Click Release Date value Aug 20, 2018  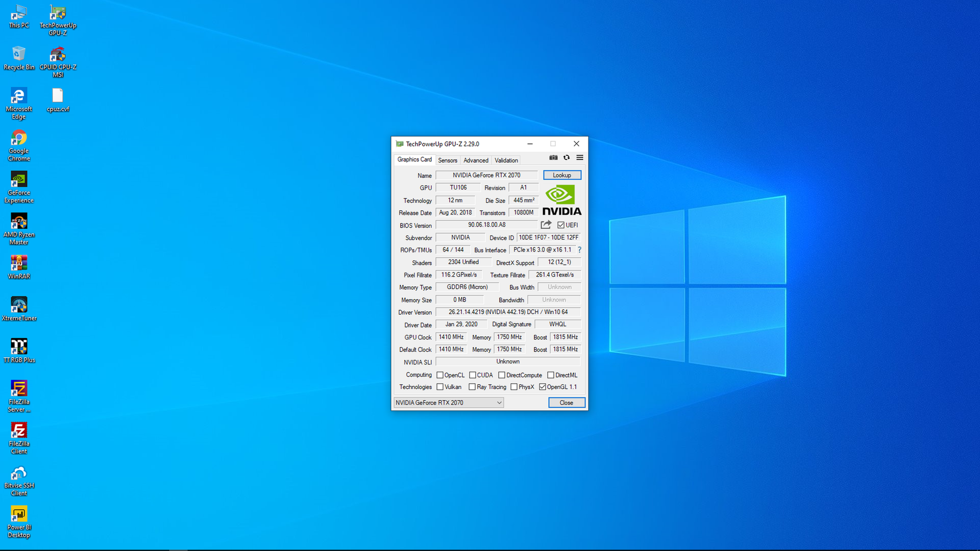tap(455, 212)
